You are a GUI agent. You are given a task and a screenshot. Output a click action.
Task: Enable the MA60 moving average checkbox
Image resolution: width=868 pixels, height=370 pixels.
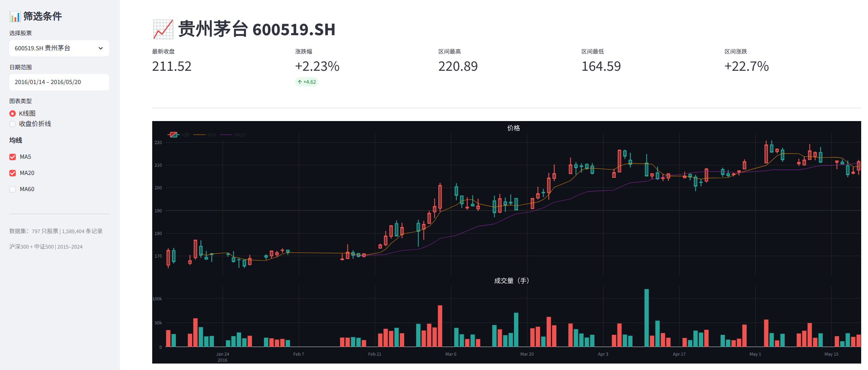point(13,189)
